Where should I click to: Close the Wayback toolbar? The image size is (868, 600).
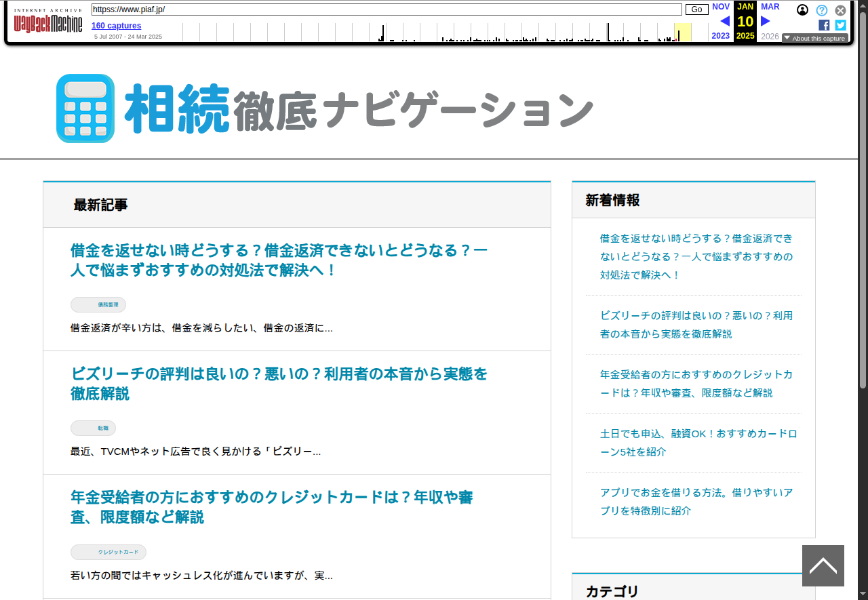click(840, 10)
